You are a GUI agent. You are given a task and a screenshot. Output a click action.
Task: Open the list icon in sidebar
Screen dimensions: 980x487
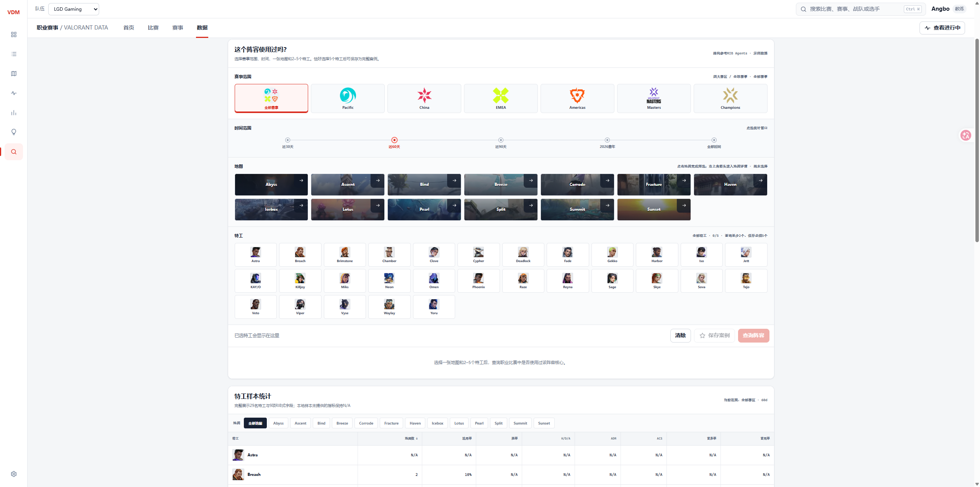pyautogui.click(x=14, y=54)
